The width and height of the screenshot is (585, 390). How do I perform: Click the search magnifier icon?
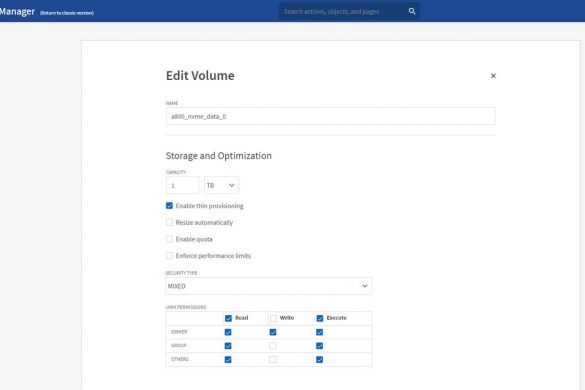point(412,11)
